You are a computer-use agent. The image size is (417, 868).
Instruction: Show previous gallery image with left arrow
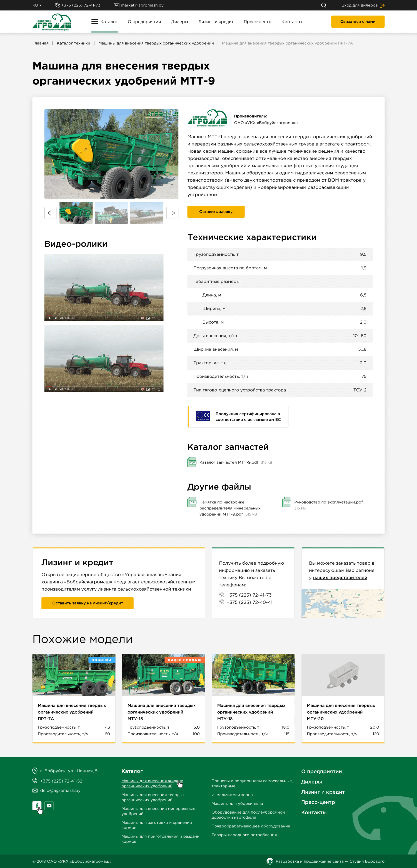tap(50, 213)
